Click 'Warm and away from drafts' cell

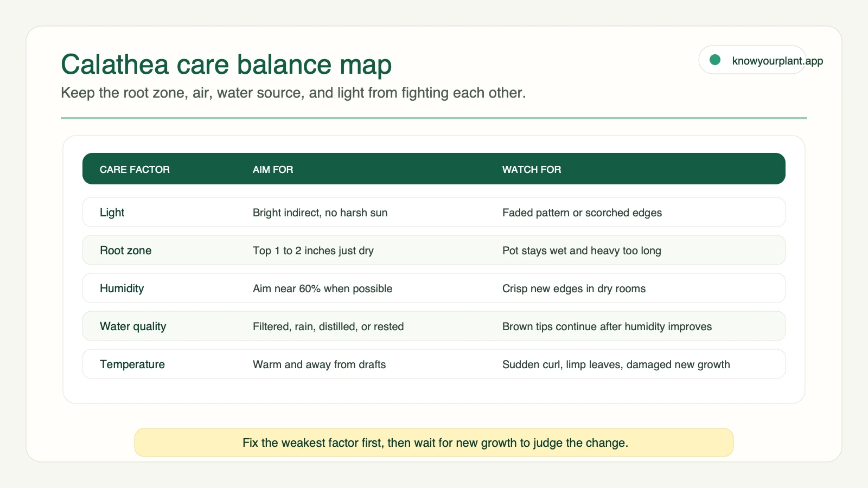(320, 364)
